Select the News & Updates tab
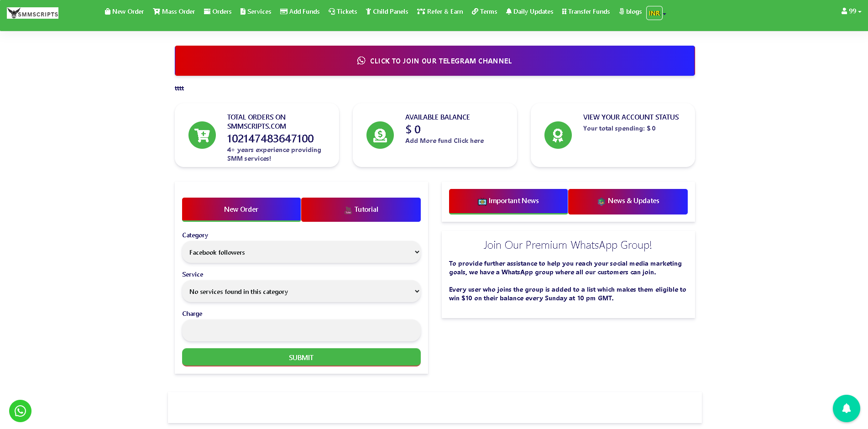Image resolution: width=868 pixels, height=429 pixels. click(628, 201)
